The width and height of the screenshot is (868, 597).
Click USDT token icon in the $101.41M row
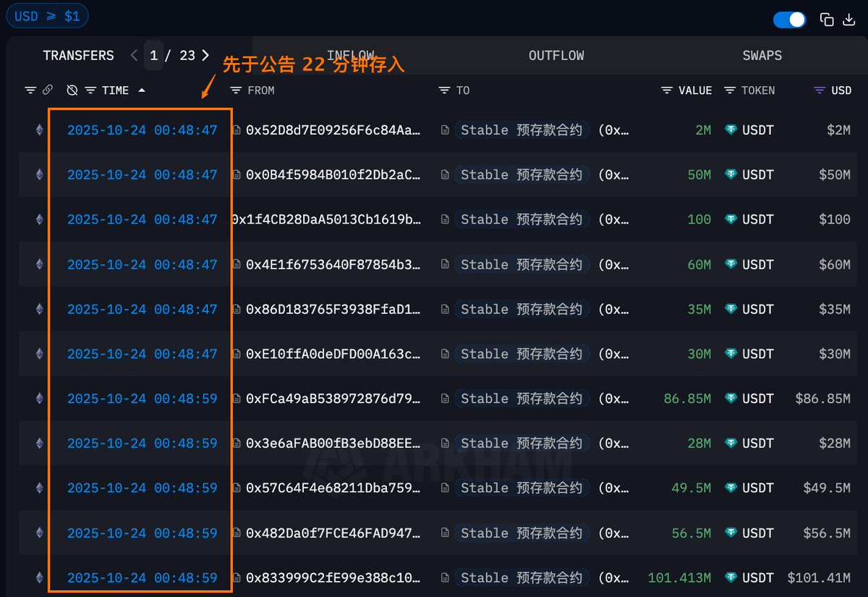(x=731, y=578)
